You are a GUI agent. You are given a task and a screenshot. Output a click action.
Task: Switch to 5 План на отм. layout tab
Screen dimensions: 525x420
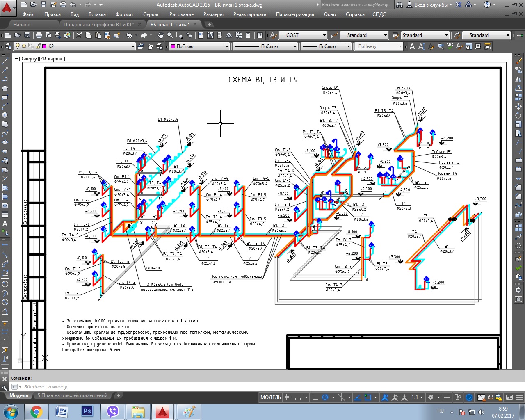[x=72, y=396]
